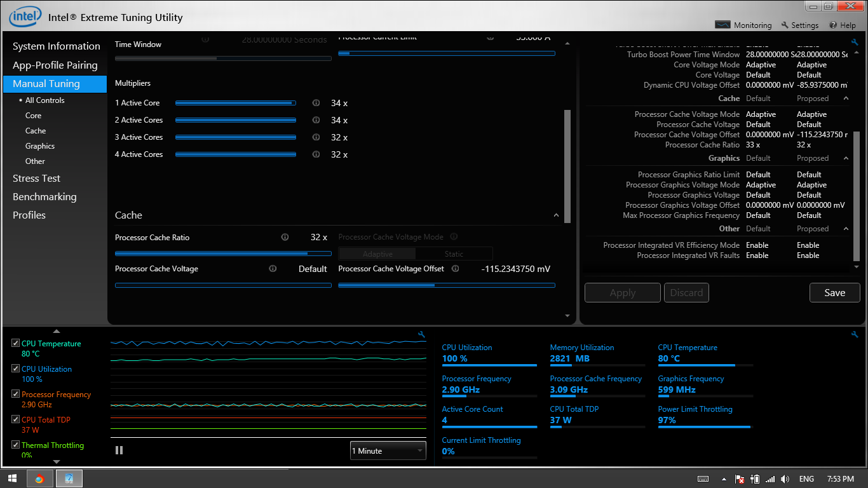Open the Help menu

coord(843,25)
